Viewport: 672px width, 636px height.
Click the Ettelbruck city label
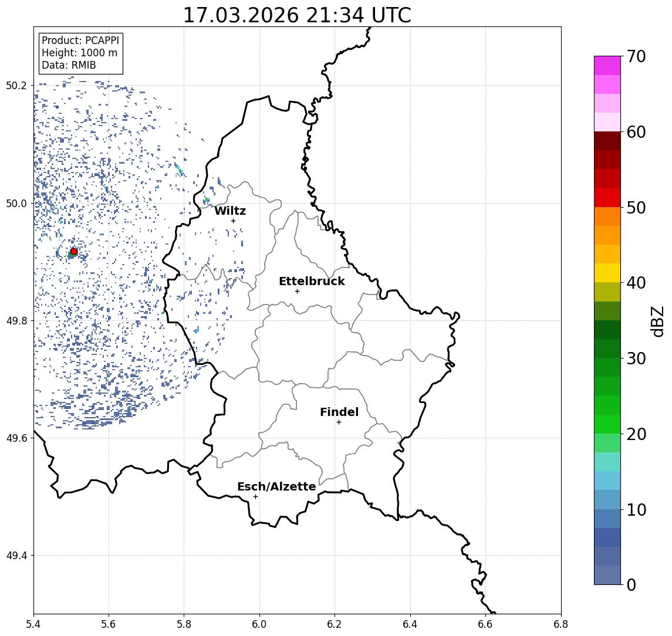[x=312, y=281]
